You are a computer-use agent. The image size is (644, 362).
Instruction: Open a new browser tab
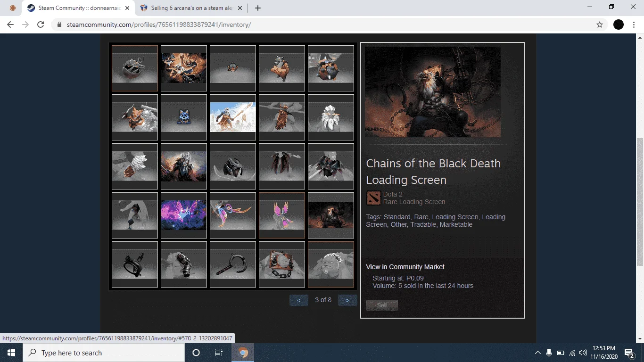(257, 8)
